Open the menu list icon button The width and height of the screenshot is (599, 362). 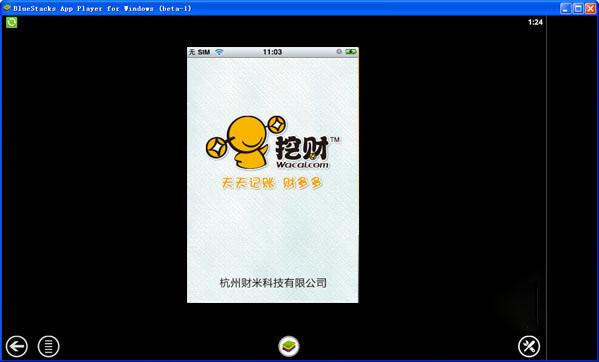[49, 346]
